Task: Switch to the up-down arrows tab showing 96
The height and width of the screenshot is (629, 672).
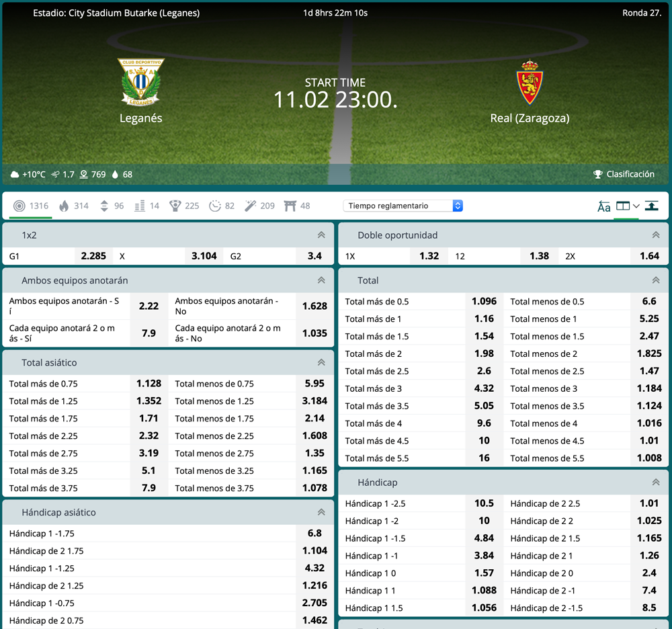Action: point(112,206)
